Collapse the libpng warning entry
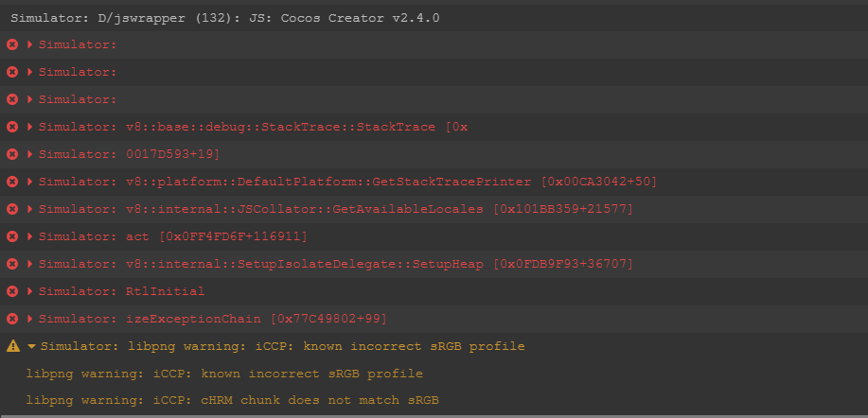Screen dimensions: 868x418 coord(31,347)
